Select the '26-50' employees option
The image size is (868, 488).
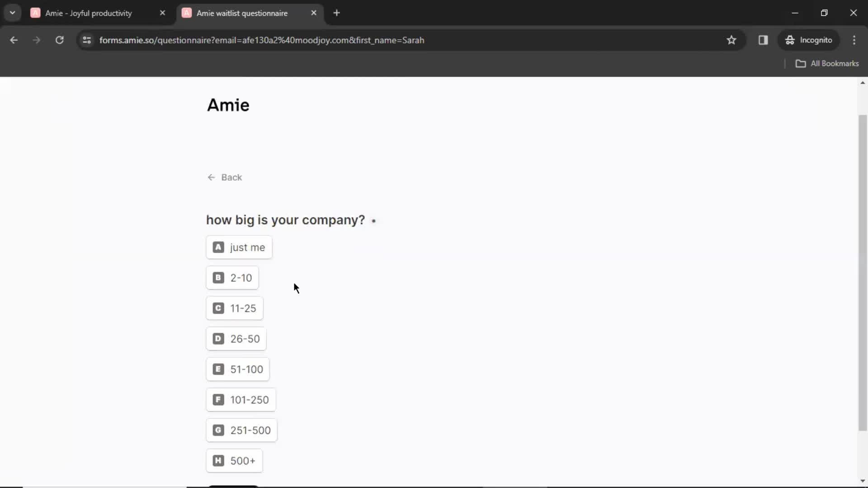(237, 339)
